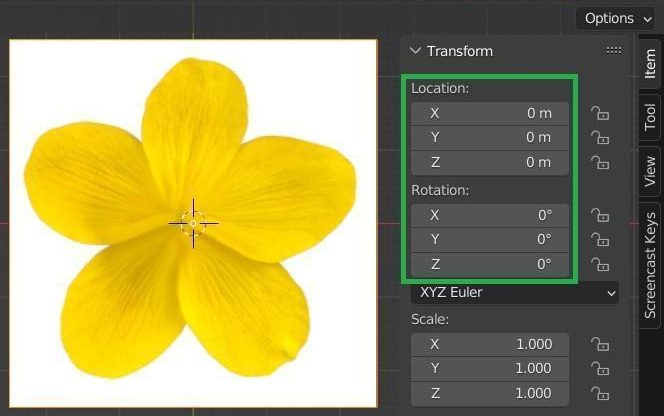Click the Scale Y field
Screen dimensions: 664x416
[x=490, y=369]
